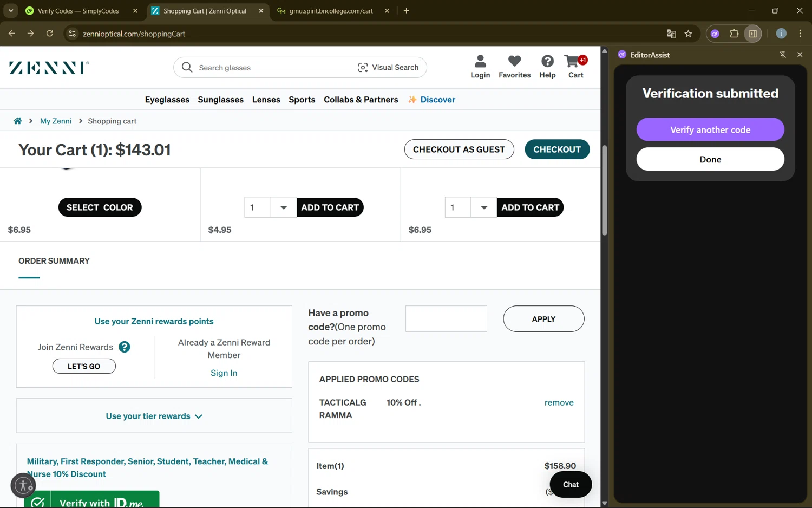The width and height of the screenshot is (812, 508).
Task: Open a new browser tab
Action: tap(407, 11)
